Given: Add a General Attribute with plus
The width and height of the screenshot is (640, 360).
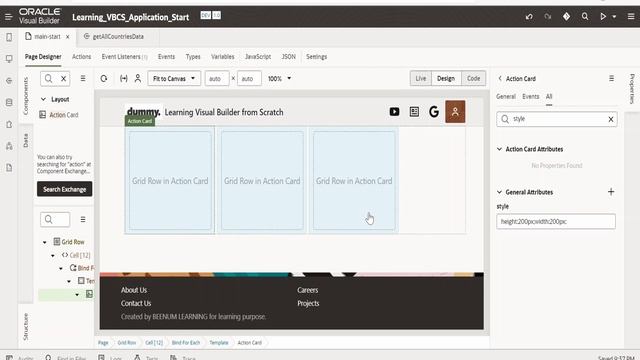Looking at the screenshot, I should pyautogui.click(x=611, y=192).
